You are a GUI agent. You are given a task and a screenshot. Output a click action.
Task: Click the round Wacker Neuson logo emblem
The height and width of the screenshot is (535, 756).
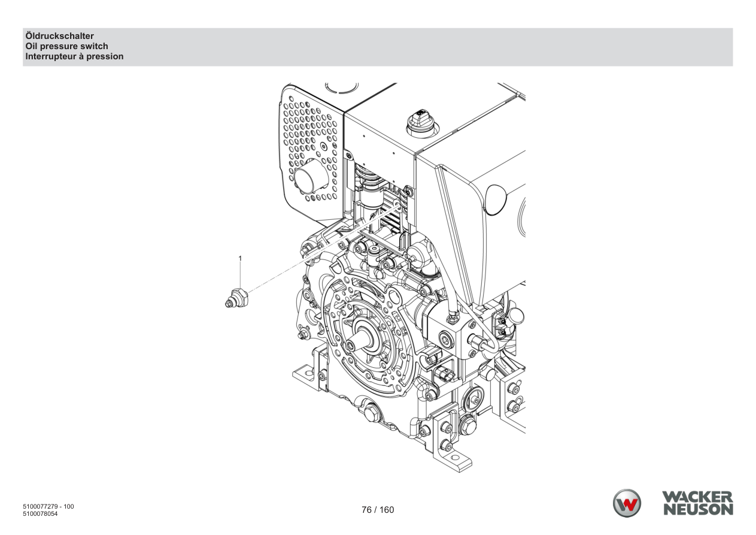point(626,503)
